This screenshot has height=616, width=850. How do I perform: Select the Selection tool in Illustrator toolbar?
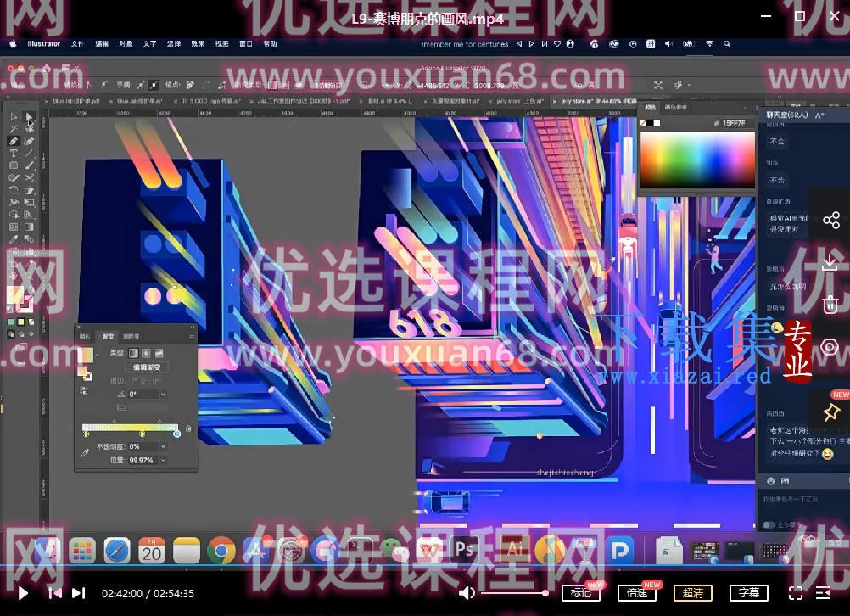(14, 116)
